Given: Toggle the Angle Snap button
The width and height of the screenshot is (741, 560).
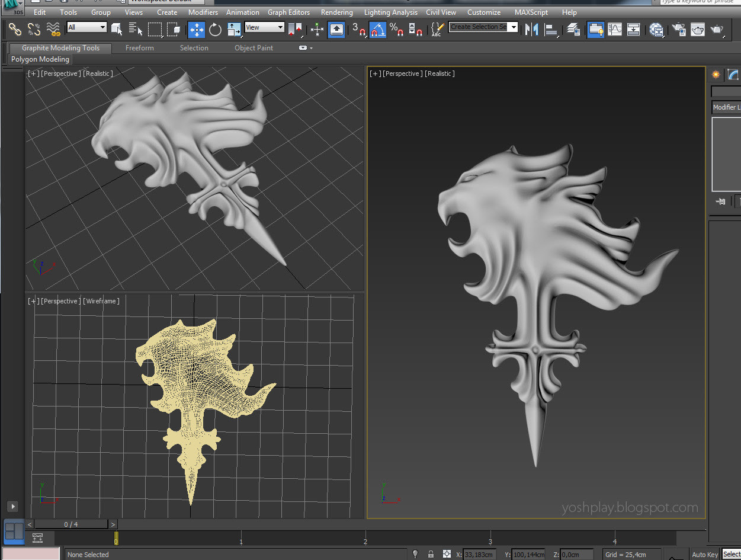Looking at the screenshot, I should [x=377, y=28].
